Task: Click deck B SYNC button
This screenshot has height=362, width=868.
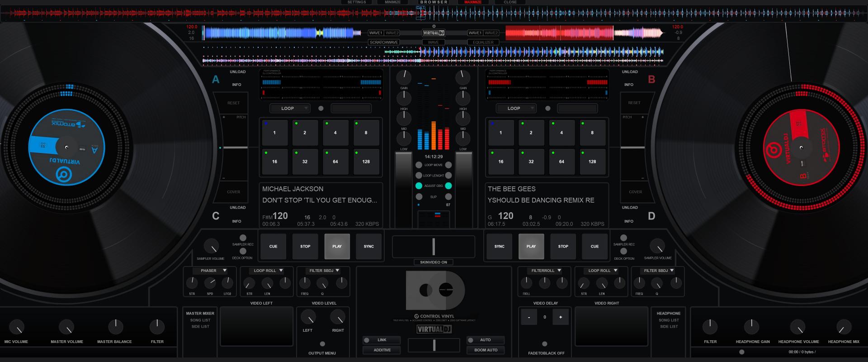Action: pos(499,247)
